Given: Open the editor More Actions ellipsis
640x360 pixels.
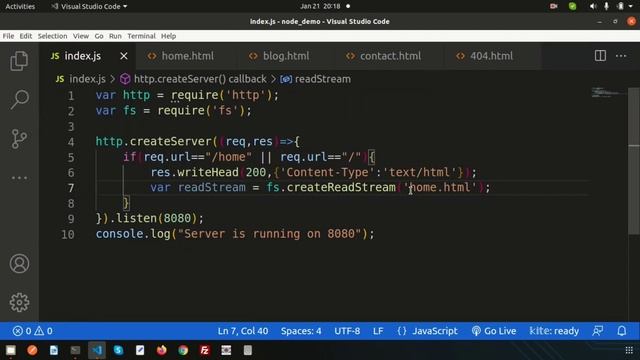Looking at the screenshot, I should coord(621,56).
